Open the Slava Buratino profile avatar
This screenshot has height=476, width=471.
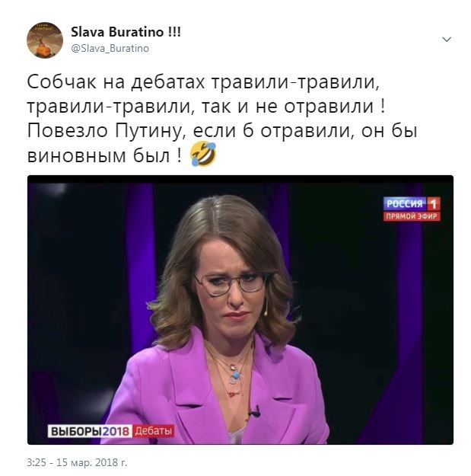tap(45, 40)
